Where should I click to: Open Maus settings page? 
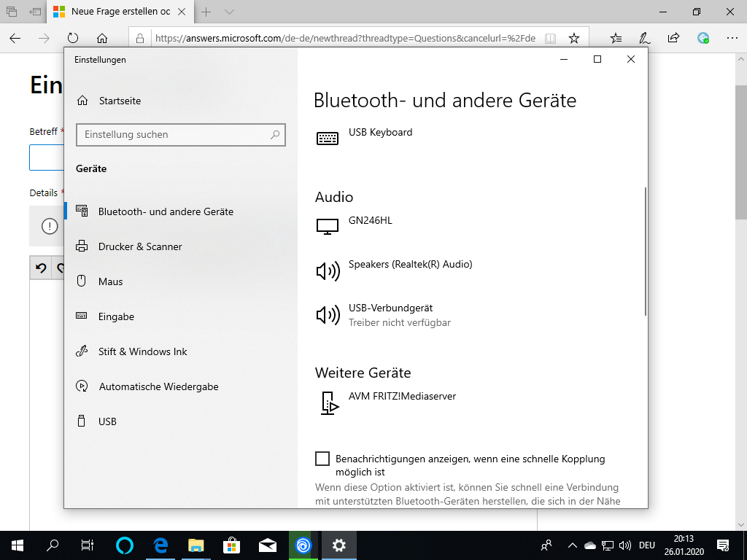tap(111, 281)
